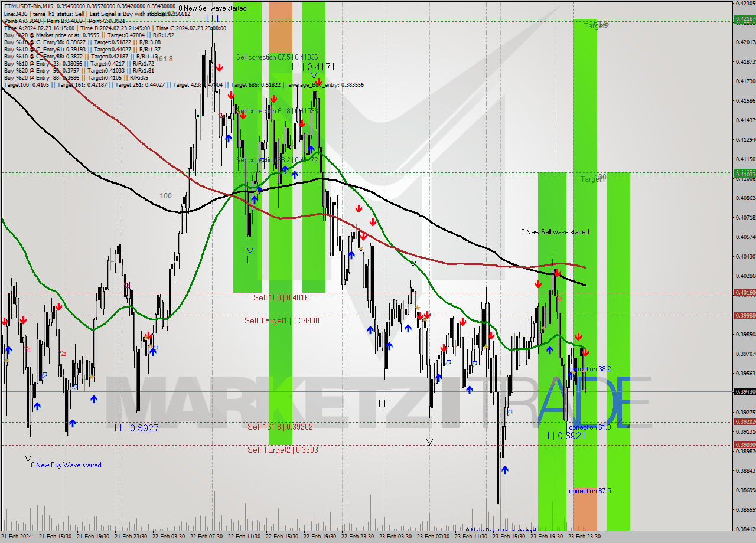The image size is (756, 543).
Task: Select the '| | | 0.4171' peak label
Action: [312, 67]
